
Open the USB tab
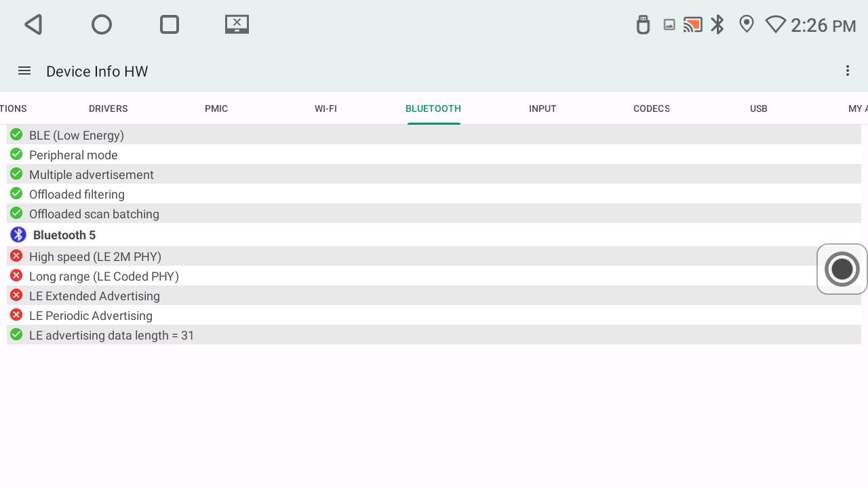point(758,108)
